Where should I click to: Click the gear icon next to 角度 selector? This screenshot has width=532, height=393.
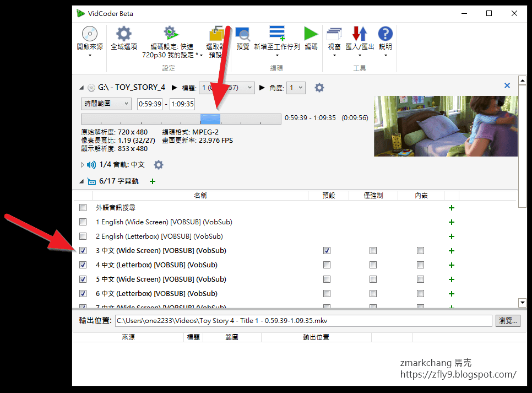[319, 87]
